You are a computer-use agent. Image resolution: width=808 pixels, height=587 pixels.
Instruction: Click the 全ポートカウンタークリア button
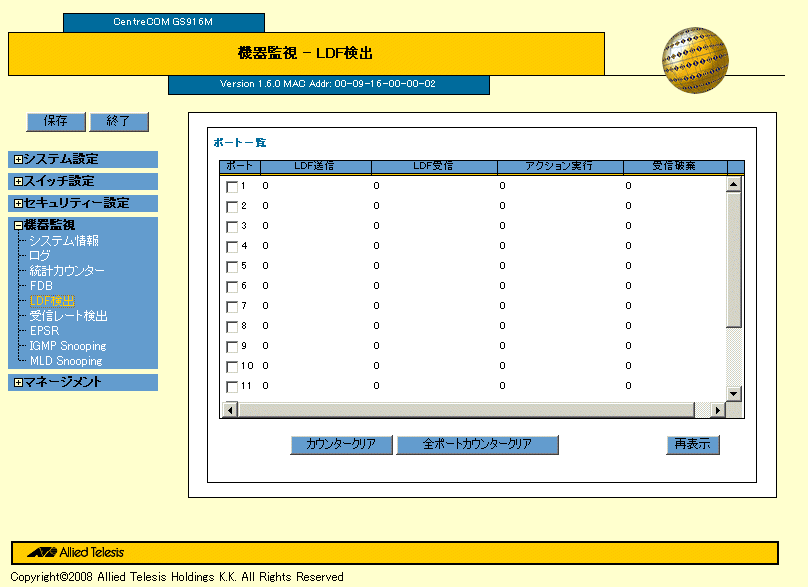477,445
